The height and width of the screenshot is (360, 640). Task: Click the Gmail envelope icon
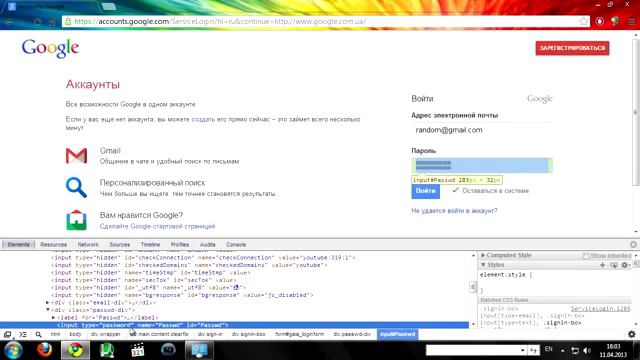(x=76, y=156)
